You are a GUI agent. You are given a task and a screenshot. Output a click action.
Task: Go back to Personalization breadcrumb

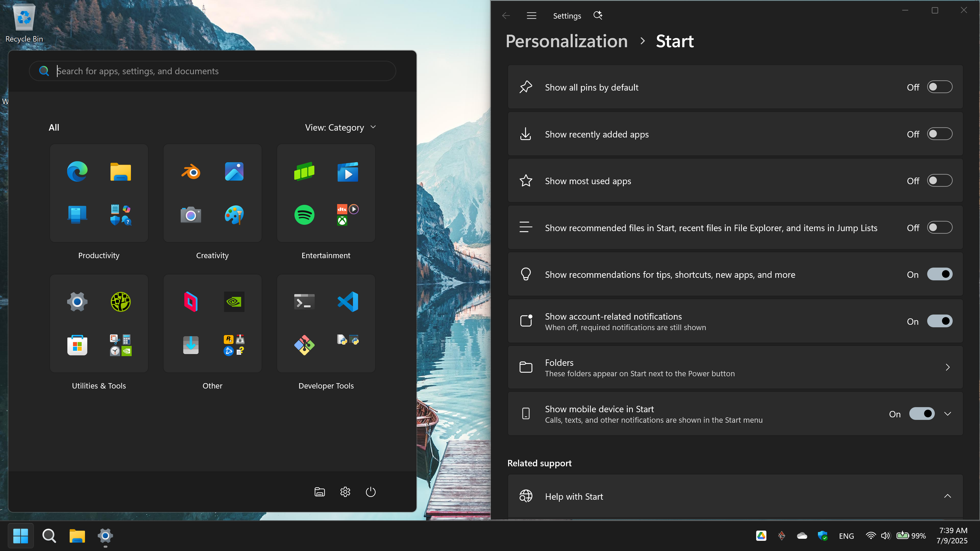point(567,41)
